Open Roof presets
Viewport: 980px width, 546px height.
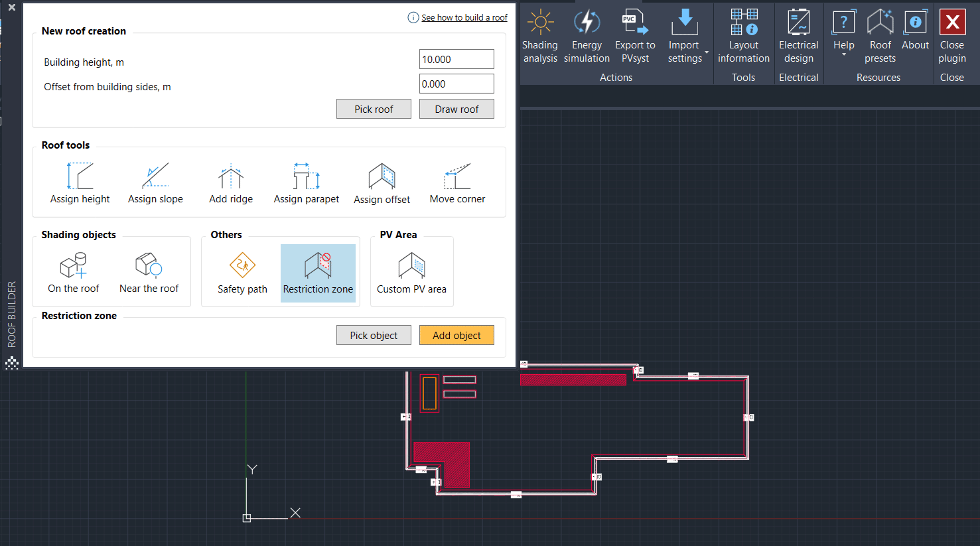click(x=880, y=36)
